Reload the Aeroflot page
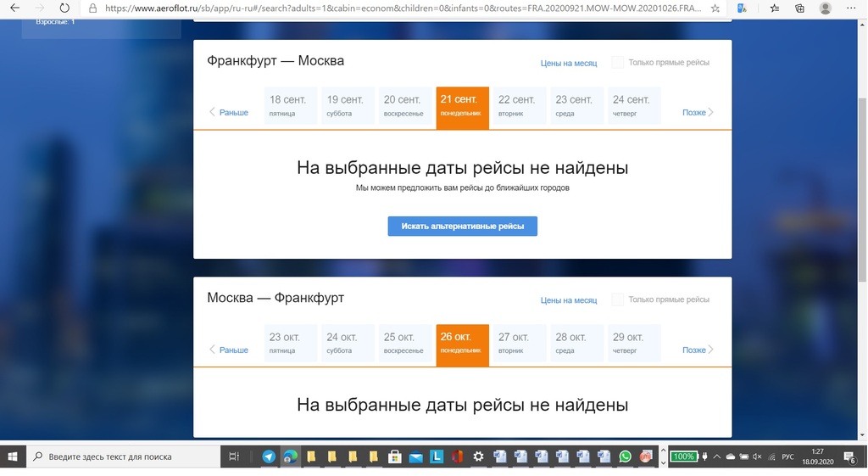The width and height of the screenshot is (868, 476). point(64,8)
